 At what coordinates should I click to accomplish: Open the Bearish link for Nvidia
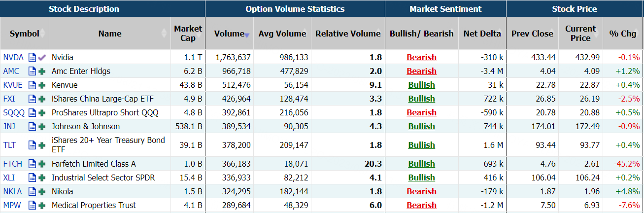click(421, 57)
